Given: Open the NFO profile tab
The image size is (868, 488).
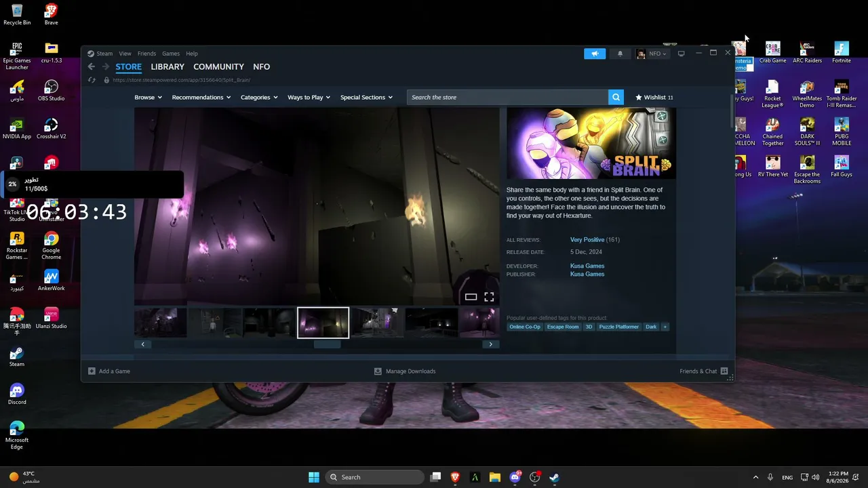Looking at the screenshot, I should point(262,66).
